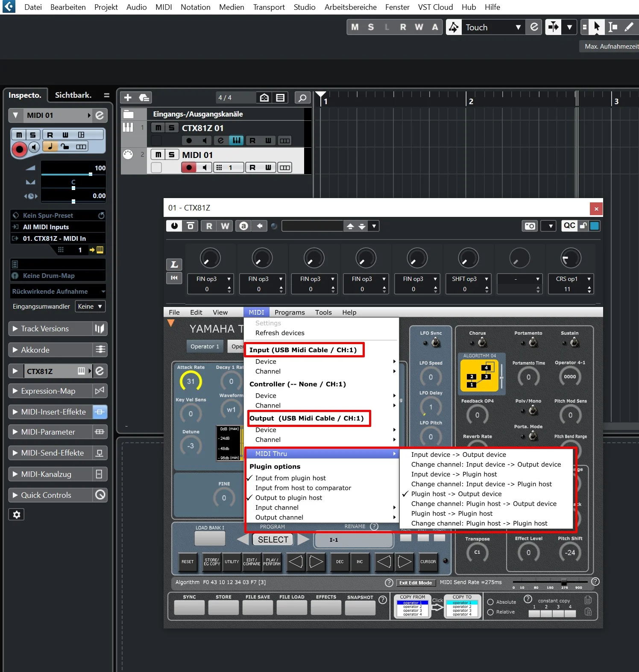Click the Operator 1 button

coord(205,347)
